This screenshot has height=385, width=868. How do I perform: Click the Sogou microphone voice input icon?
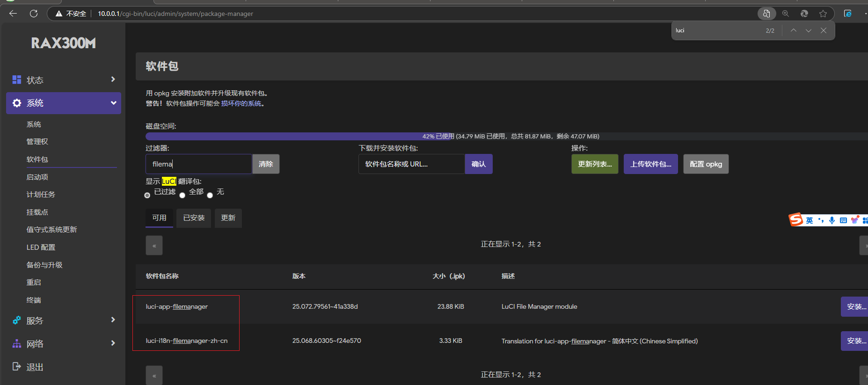pyautogui.click(x=832, y=220)
